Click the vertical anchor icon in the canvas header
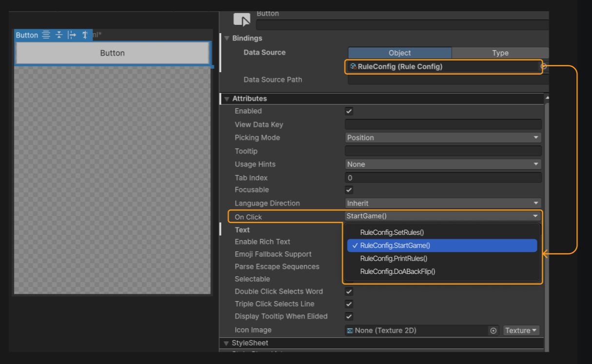The height and width of the screenshot is (364, 592). [84, 35]
